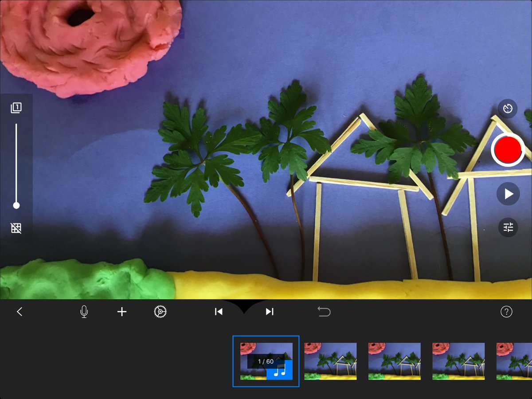Select frame 1 / 60 thumbnail
The width and height of the screenshot is (532, 399).
click(266, 361)
